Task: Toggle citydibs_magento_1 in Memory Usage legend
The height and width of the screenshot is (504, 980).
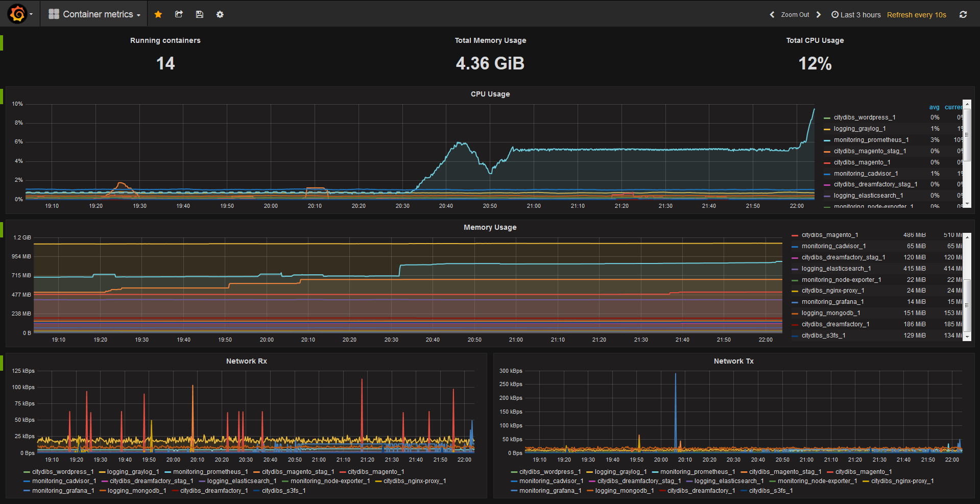Action: click(823, 234)
